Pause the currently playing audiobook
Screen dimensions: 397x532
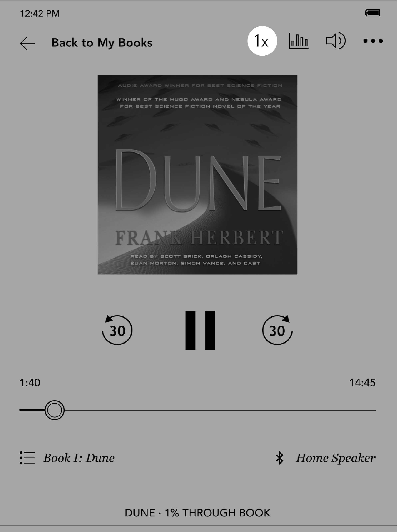198,330
